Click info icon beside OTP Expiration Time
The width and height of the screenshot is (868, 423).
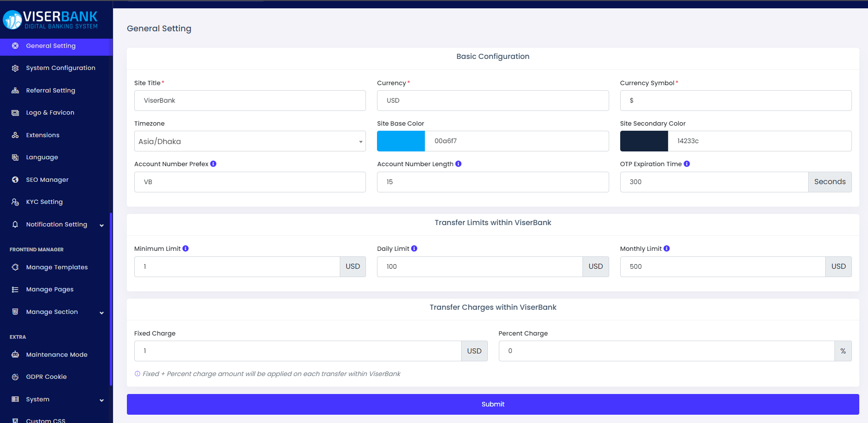[687, 164]
